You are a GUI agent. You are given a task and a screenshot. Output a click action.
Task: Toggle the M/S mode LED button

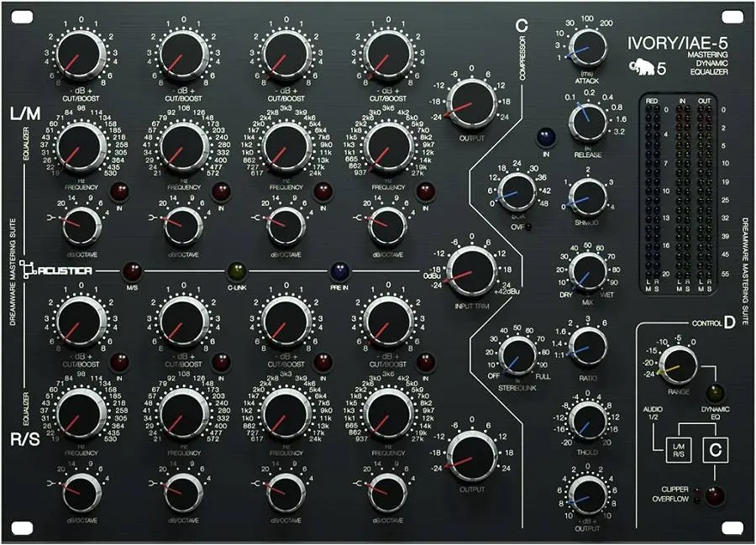[x=132, y=271]
